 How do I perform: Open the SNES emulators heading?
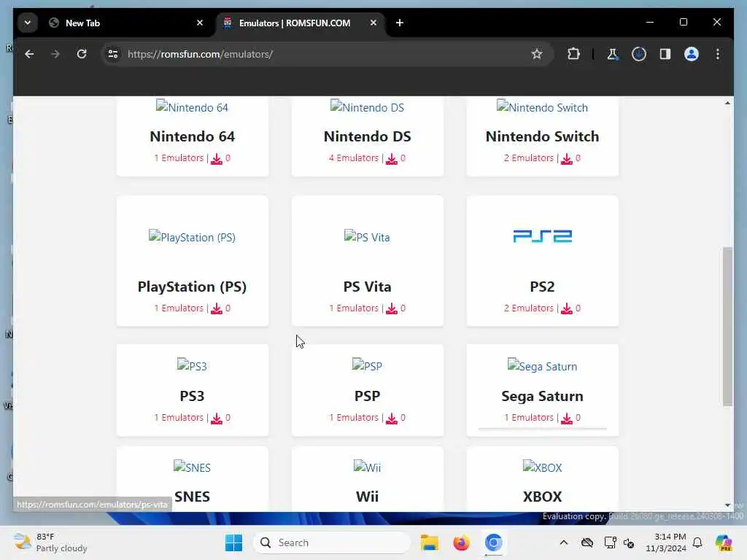coord(192,497)
